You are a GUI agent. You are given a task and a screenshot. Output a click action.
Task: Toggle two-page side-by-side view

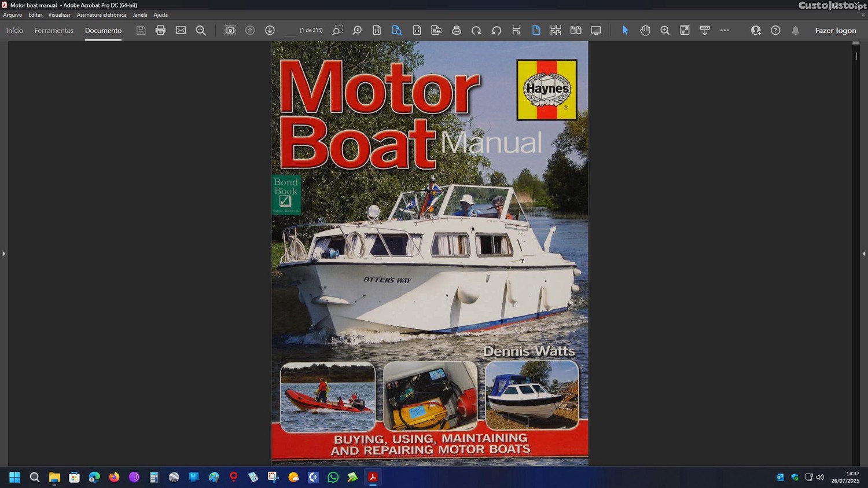pyautogui.click(x=576, y=30)
